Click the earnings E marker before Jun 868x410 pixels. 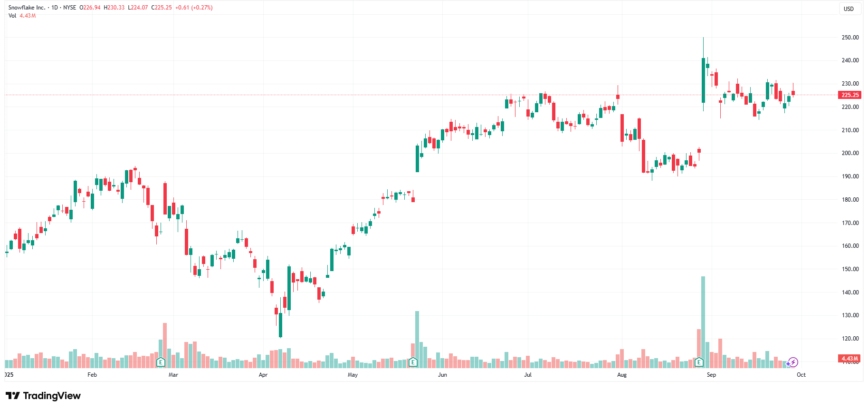413,362
